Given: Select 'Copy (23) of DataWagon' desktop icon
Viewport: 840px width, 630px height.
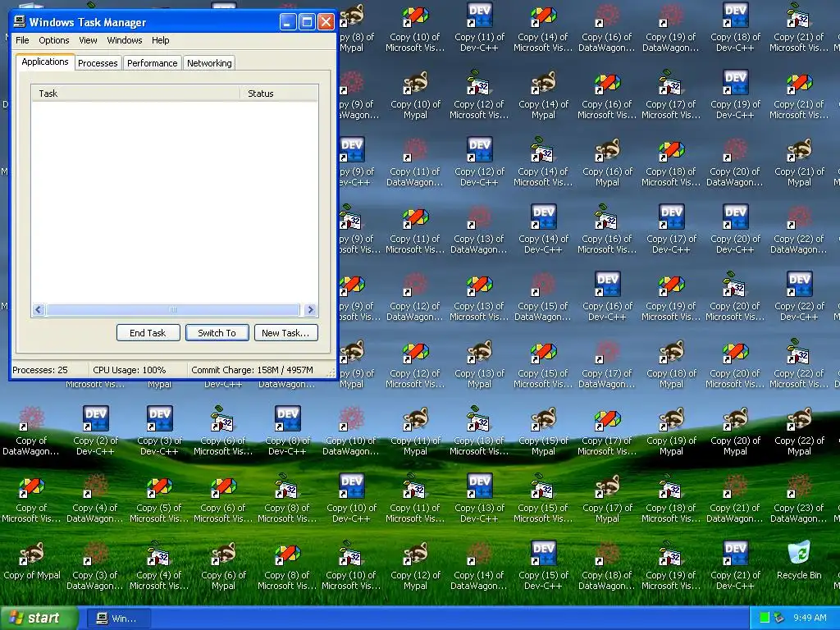Looking at the screenshot, I should (798, 499).
